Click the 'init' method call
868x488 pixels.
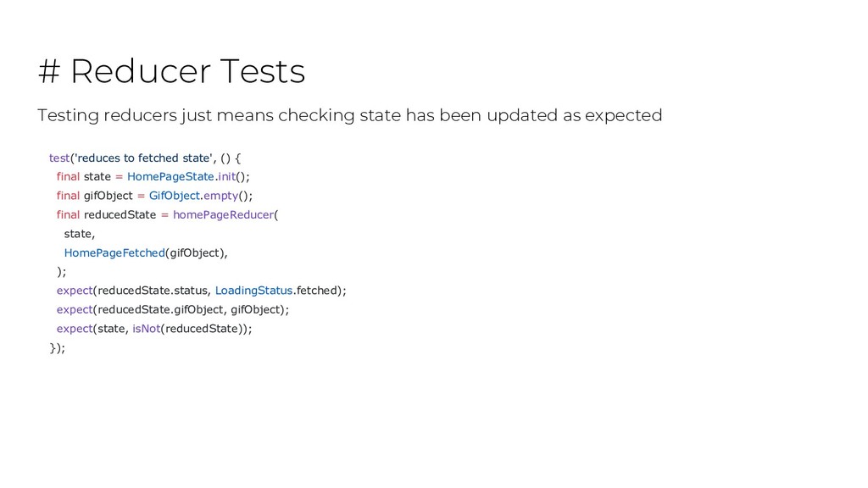tap(226, 176)
